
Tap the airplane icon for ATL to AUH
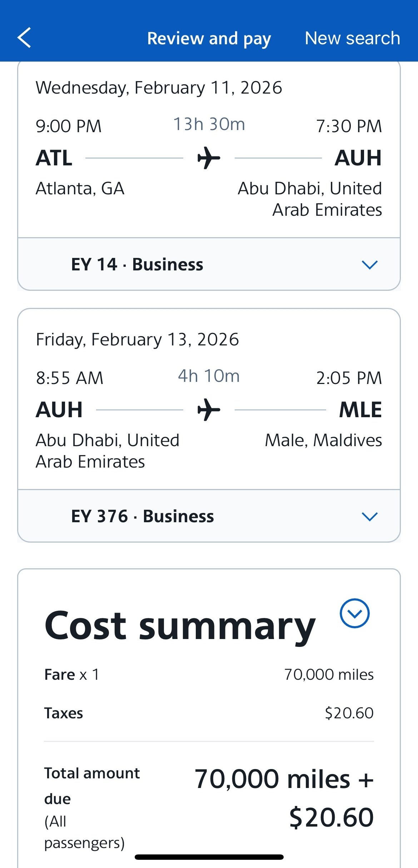coord(209,158)
